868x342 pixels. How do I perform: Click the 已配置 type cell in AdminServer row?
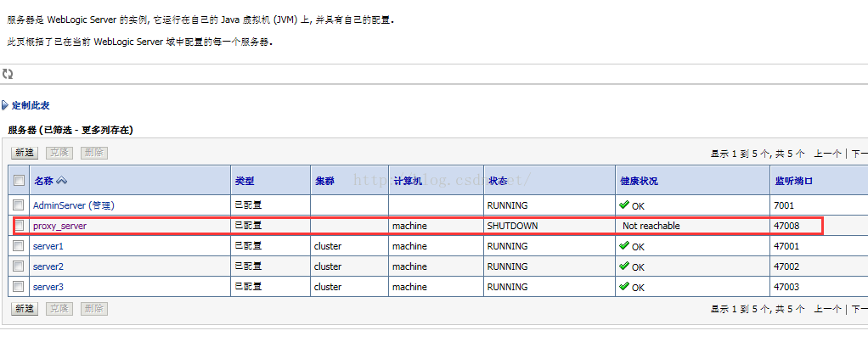(x=248, y=205)
